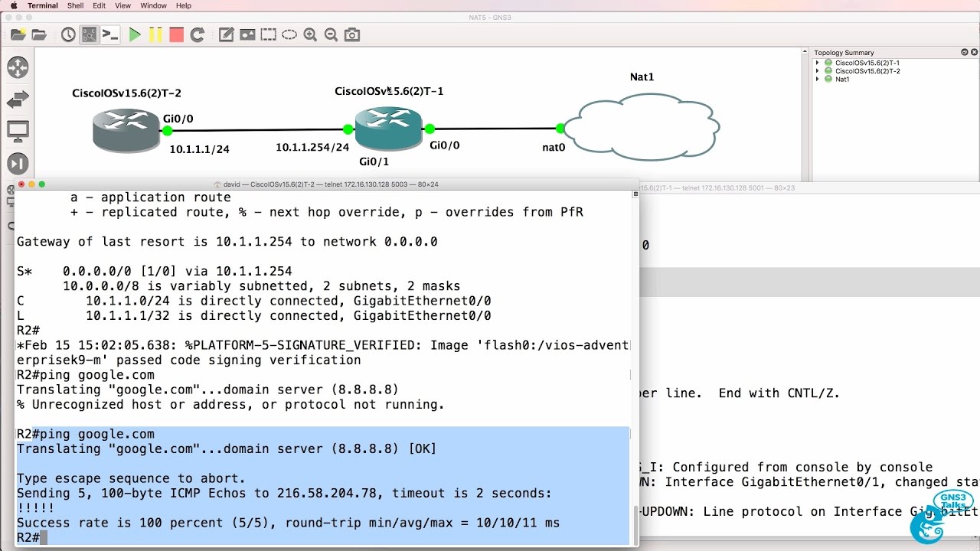Open the snapshots manager clock icon

tap(68, 34)
